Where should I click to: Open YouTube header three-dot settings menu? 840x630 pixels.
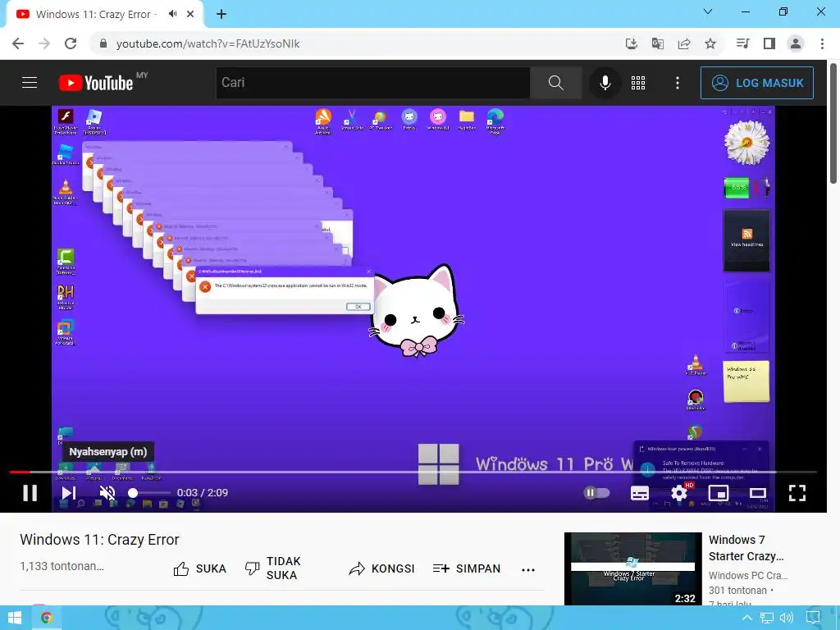click(x=678, y=83)
